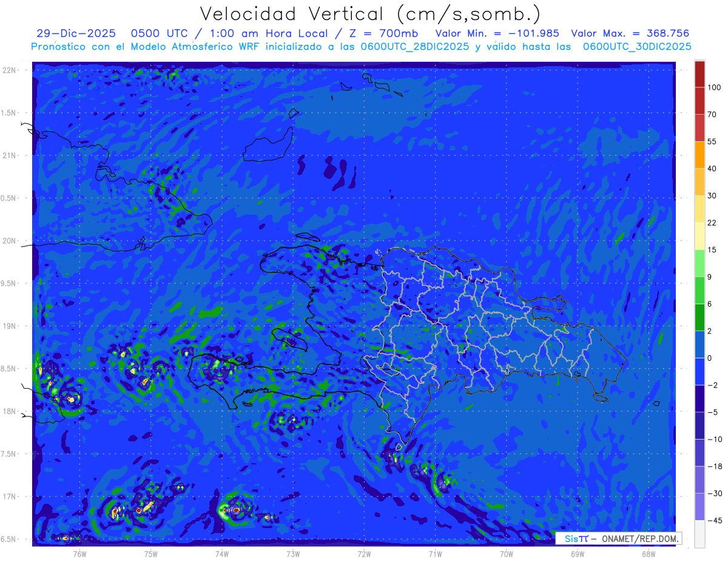
Task: Click the '55' colorbar legend value
Action: (x=712, y=141)
